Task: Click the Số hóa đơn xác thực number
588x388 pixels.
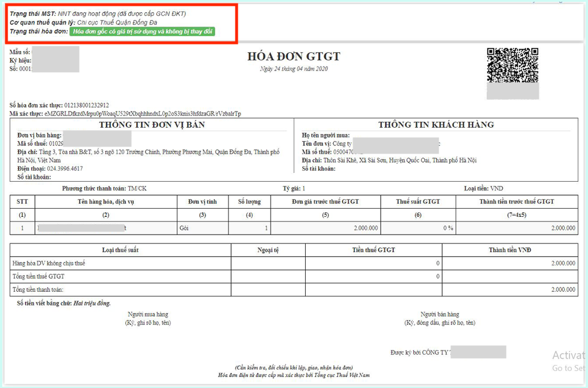Action: pyautogui.click(x=87, y=105)
